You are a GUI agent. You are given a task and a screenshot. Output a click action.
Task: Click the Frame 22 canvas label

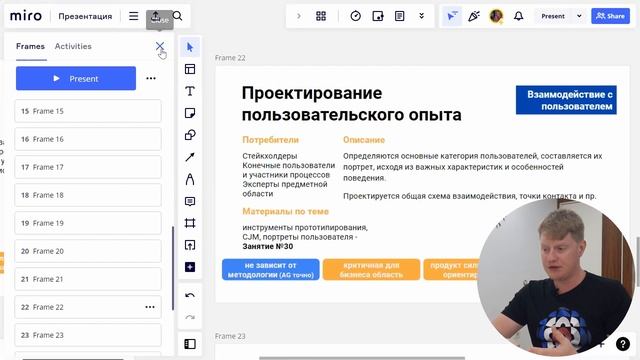click(x=230, y=58)
